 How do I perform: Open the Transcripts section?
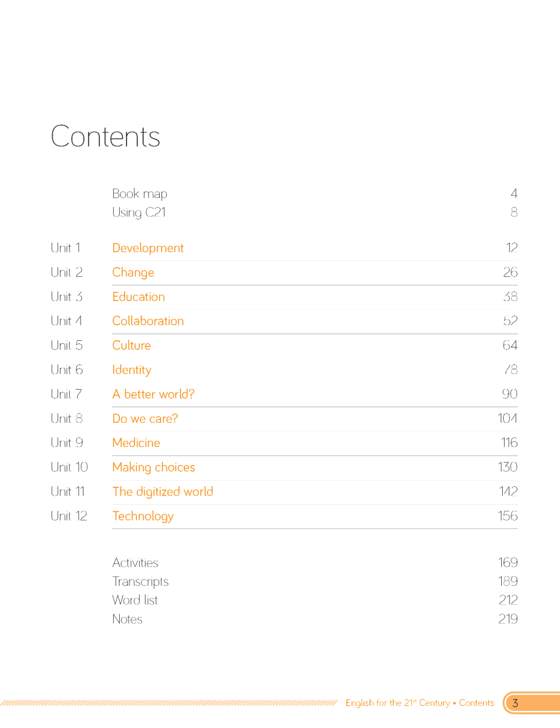click(x=140, y=581)
